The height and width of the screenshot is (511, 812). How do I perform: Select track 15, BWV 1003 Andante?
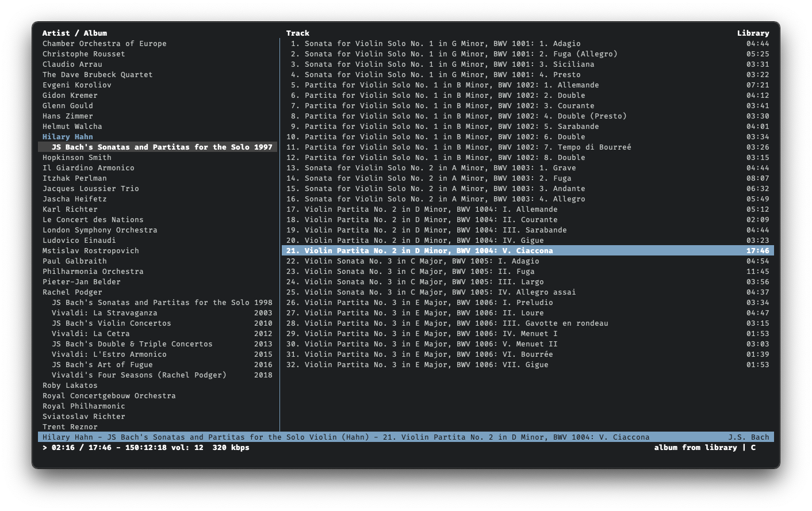tap(527, 189)
